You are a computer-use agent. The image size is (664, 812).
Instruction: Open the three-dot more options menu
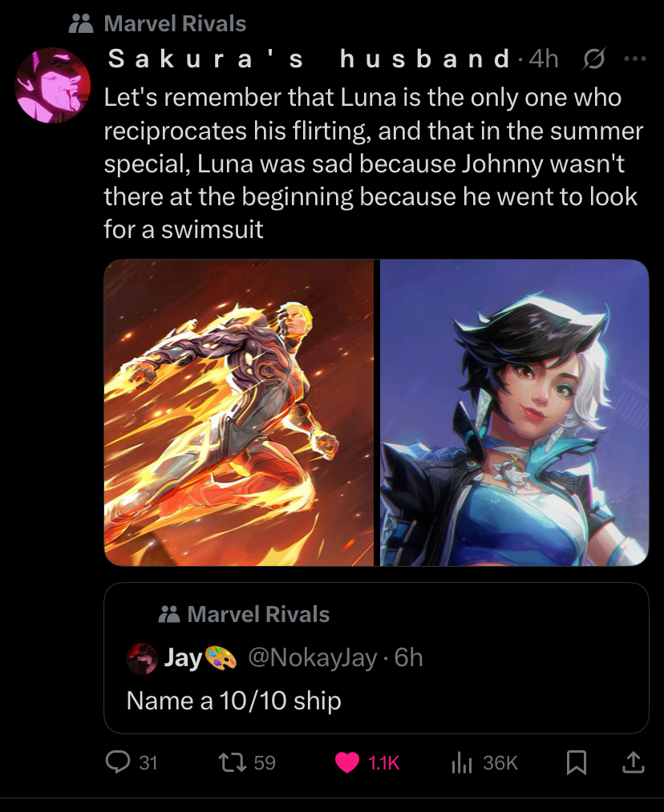pos(635,59)
